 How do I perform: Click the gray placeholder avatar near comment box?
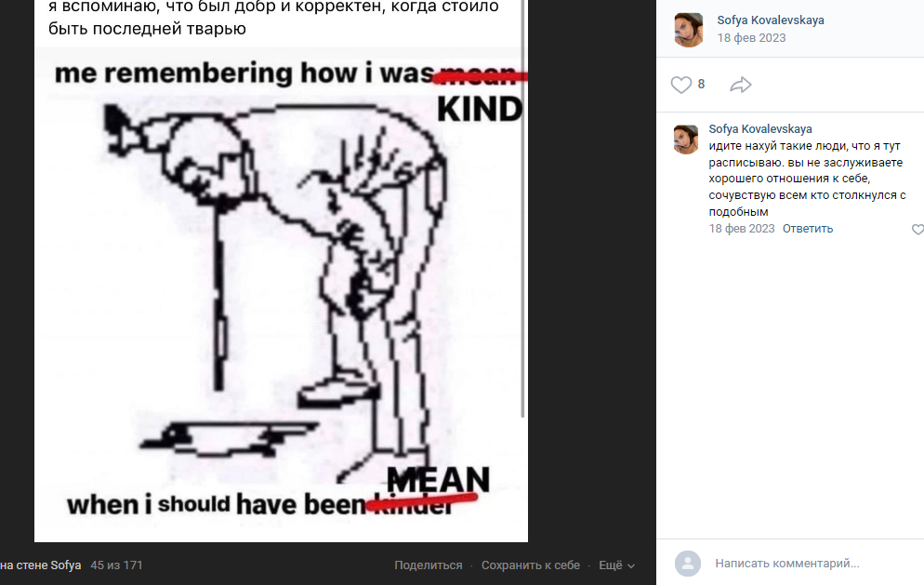pos(688,564)
